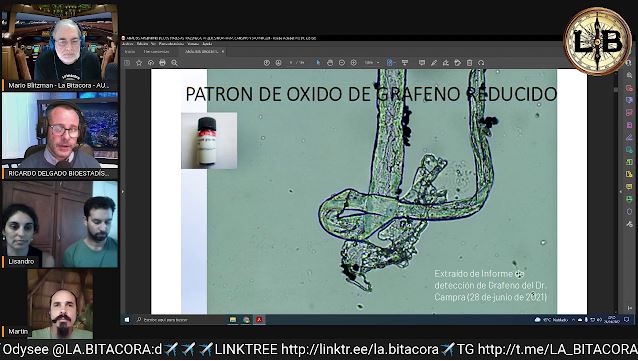This screenshot has height=361, width=638.
Task: Print the document using the printer icon
Action: tap(162, 63)
